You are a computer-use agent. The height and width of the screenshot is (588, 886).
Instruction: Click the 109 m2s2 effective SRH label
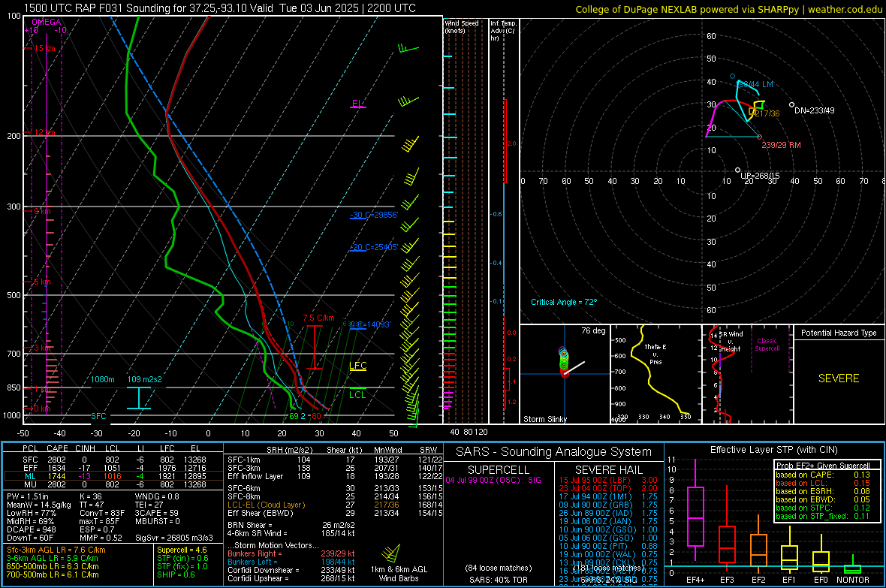pos(145,379)
